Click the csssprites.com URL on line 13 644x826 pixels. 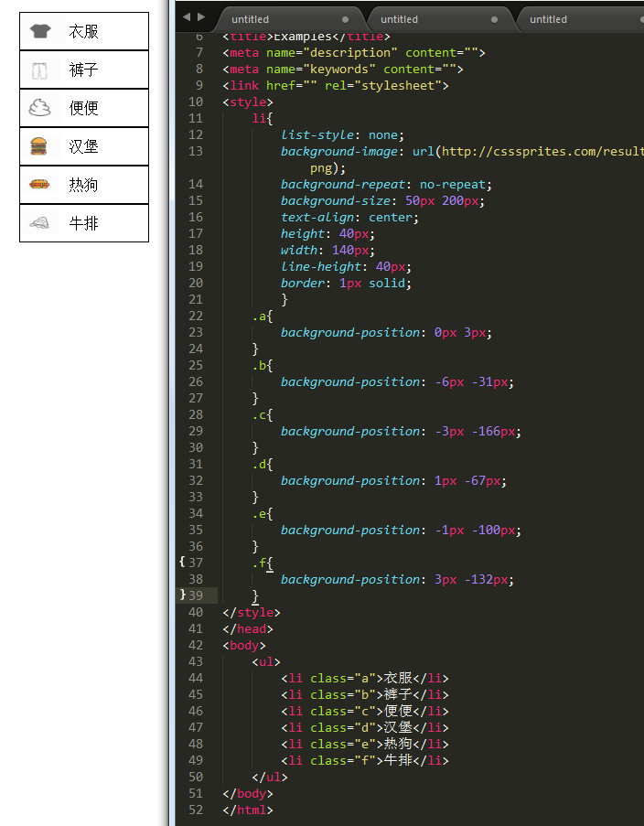[542, 152]
